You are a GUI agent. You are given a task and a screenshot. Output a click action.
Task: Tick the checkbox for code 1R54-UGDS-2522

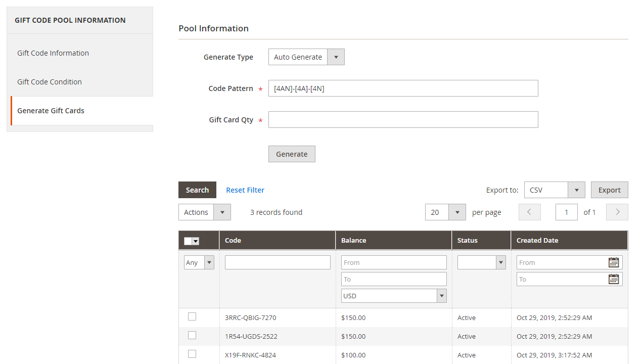click(192, 335)
